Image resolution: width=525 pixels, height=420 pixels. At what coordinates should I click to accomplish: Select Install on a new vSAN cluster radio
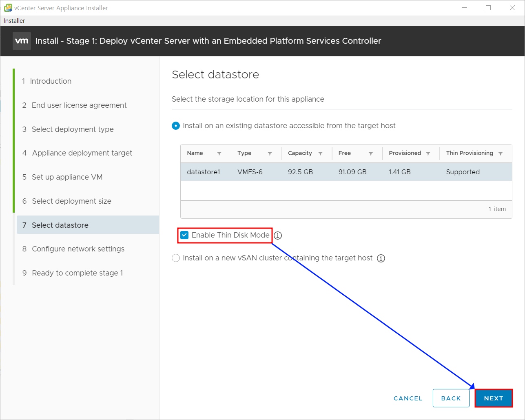(176, 258)
